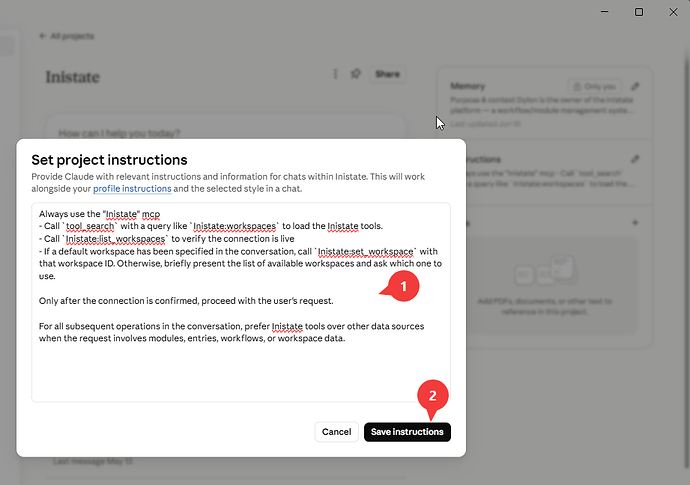Viewport: 690px width, 485px height.
Task: Click the files placeholder illustration in side panel
Action: [545, 270]
